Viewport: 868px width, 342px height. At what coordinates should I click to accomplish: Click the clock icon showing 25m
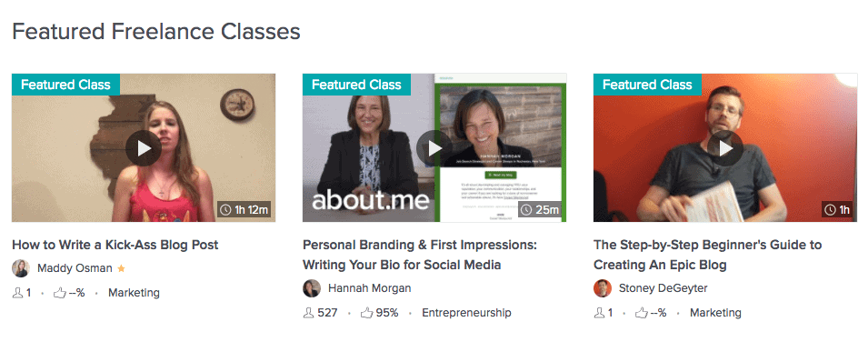[x=527, y=209]
